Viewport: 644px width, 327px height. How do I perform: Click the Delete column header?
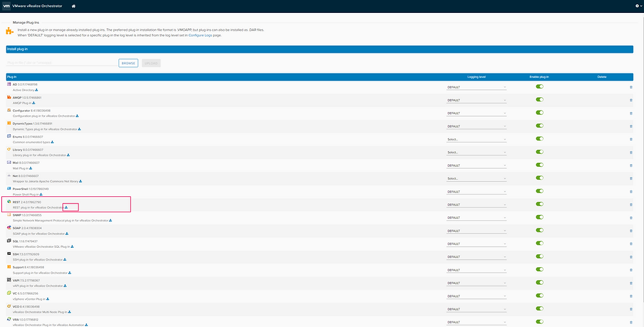point(601,77)
